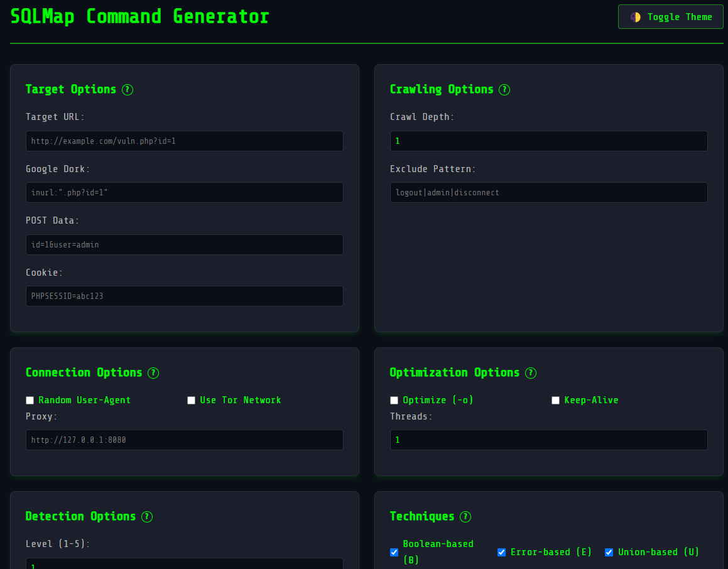
Task: Enable the Use Tor Network checkbox
Action: (x=192, y=400)
